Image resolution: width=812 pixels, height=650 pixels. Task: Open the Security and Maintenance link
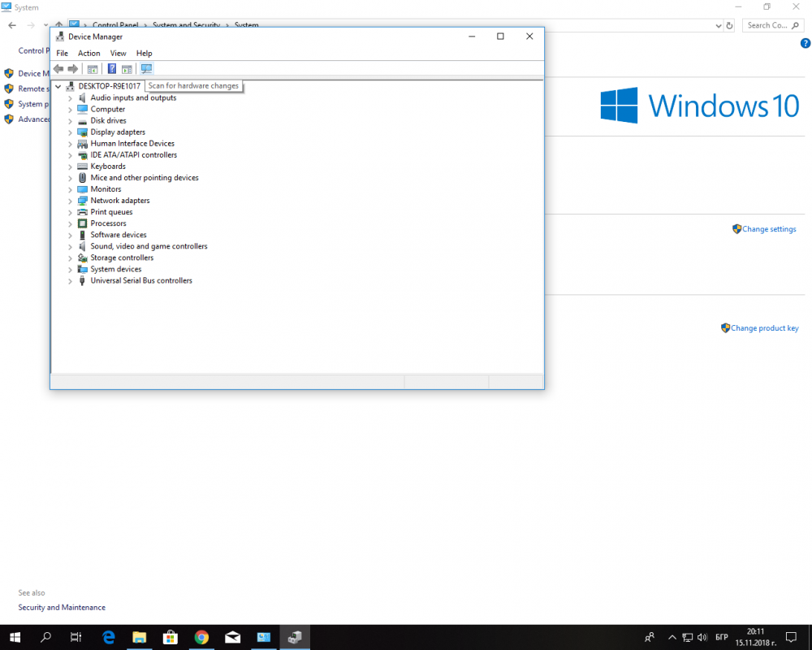(x=62, y=608)
